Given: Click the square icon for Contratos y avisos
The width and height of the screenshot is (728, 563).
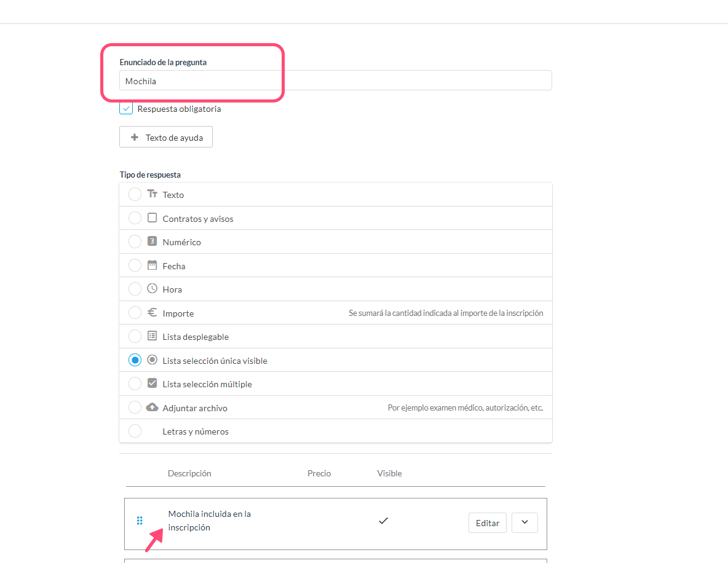Looking at the screenshot, I should (152, 218).
